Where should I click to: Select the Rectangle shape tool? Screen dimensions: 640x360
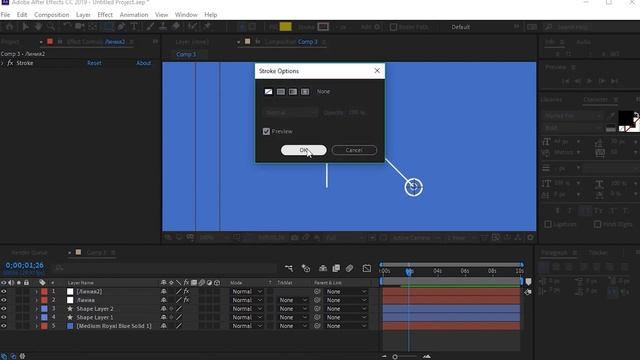tap(108, 27)
